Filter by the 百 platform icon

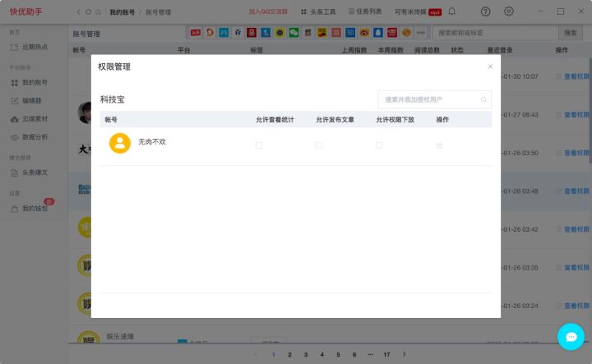click(238, 32)
